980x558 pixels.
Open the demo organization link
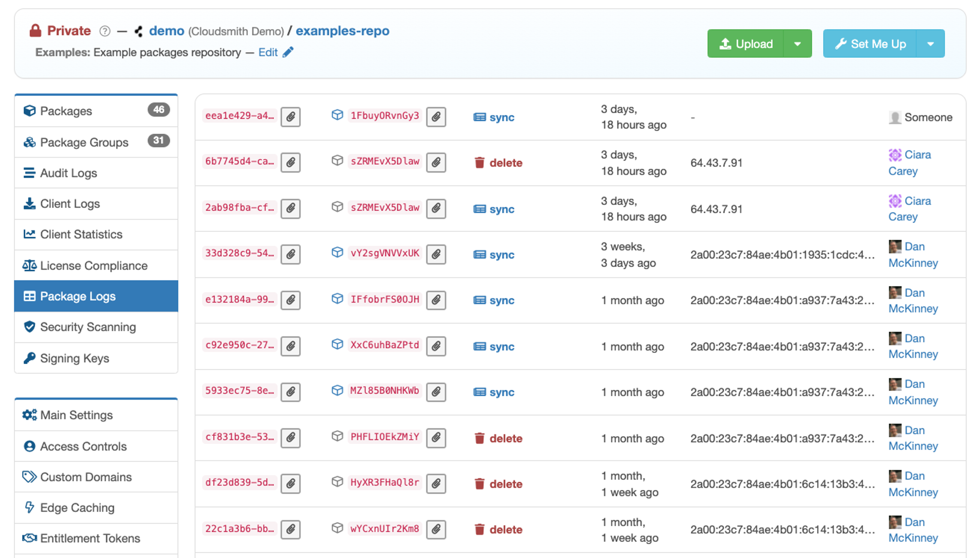[167, 31]
